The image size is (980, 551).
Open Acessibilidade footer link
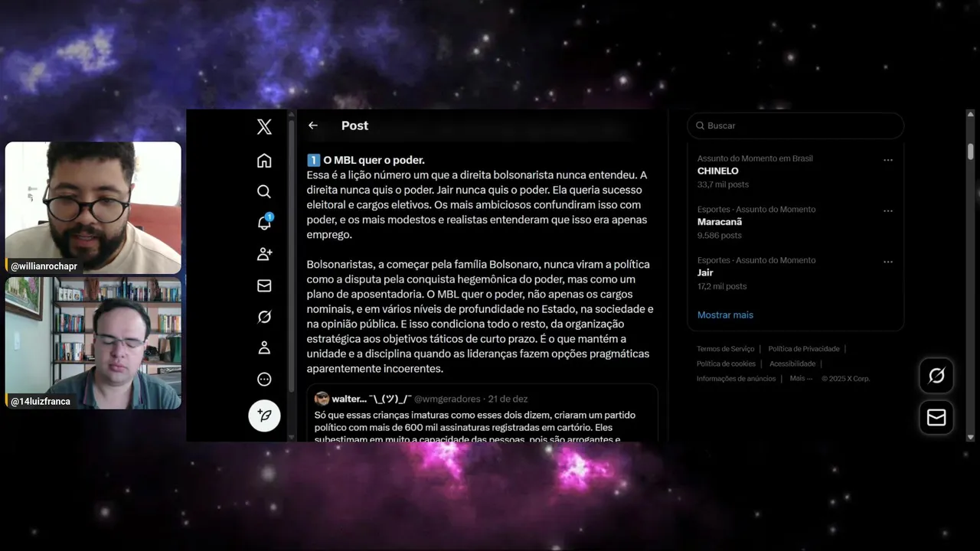click(792, 364)
